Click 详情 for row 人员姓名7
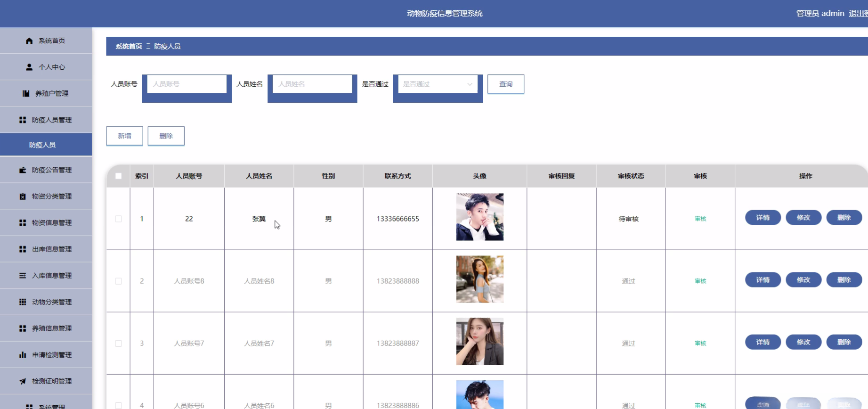The height and width of the screenshot is (409, 868). pyautogui.click(x=763, y=342)
